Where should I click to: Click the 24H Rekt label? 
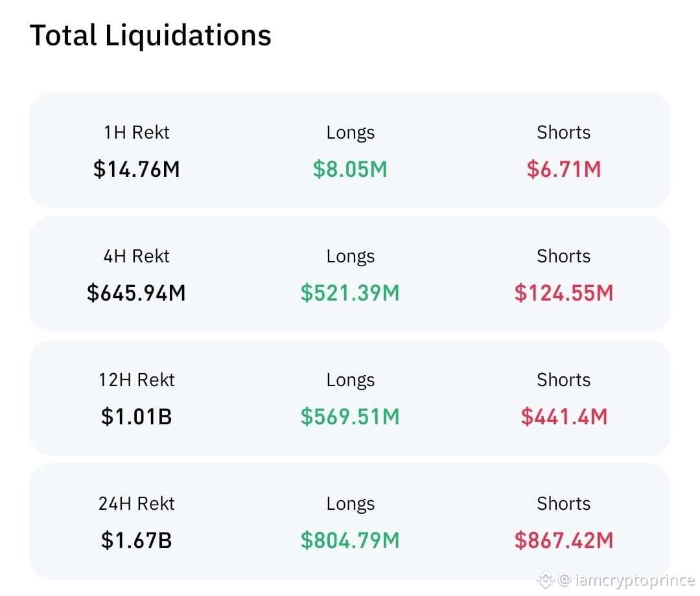point(137,503)
